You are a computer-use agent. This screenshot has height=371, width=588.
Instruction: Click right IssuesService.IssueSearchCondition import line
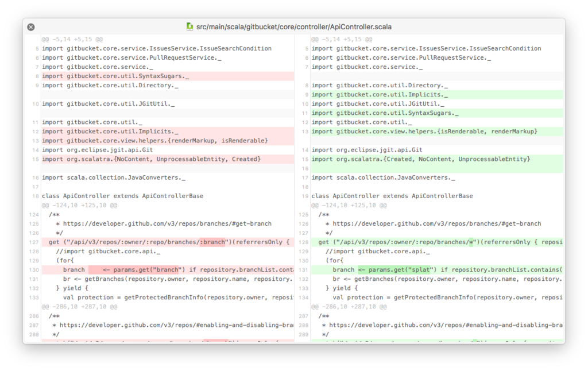coord(427,48)
